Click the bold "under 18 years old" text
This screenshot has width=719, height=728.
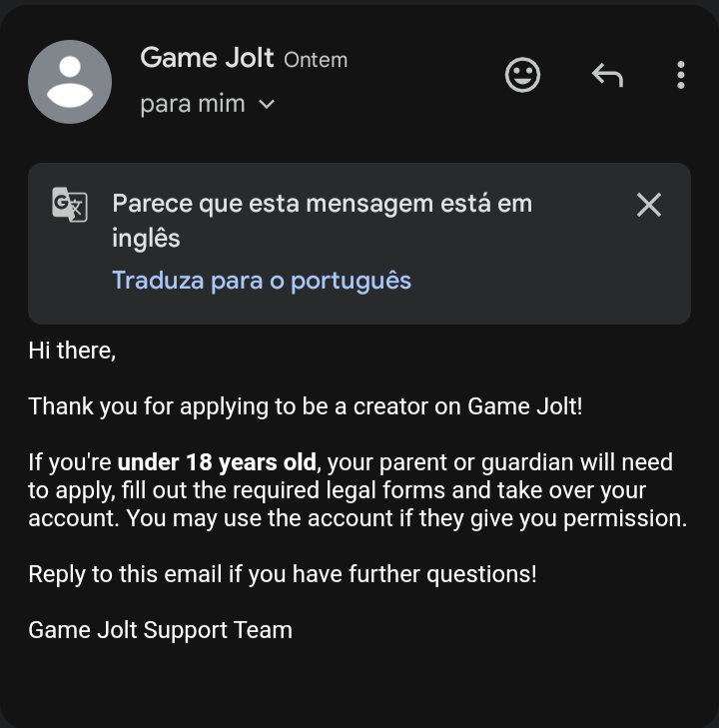(217, 462)
